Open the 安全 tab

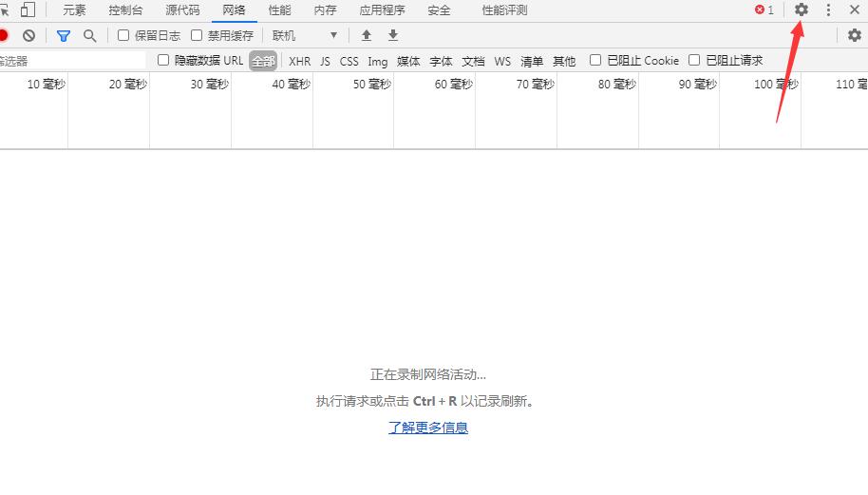[x=439, y=10]
